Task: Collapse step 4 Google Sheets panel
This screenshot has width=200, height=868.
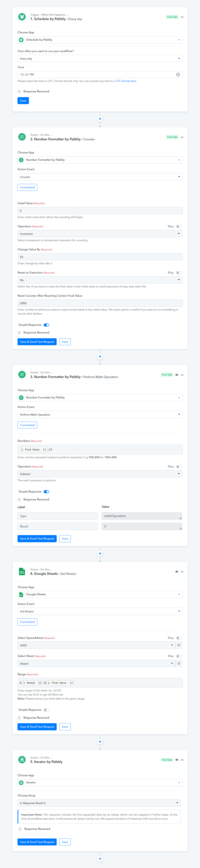Action: pyautogui.click(x=182, y=572)
